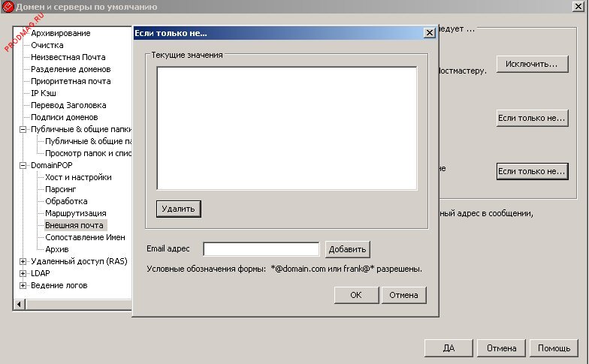This screenshot has width=589, height=364.
Task: Select 'Архивирование' in the tree
Action: [60, 33]
